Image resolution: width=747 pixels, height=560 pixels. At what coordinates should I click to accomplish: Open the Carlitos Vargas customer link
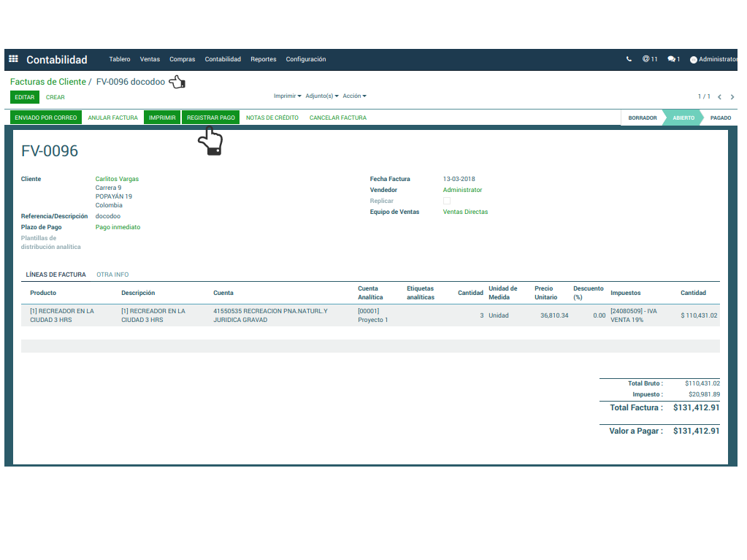pos(117,179)
